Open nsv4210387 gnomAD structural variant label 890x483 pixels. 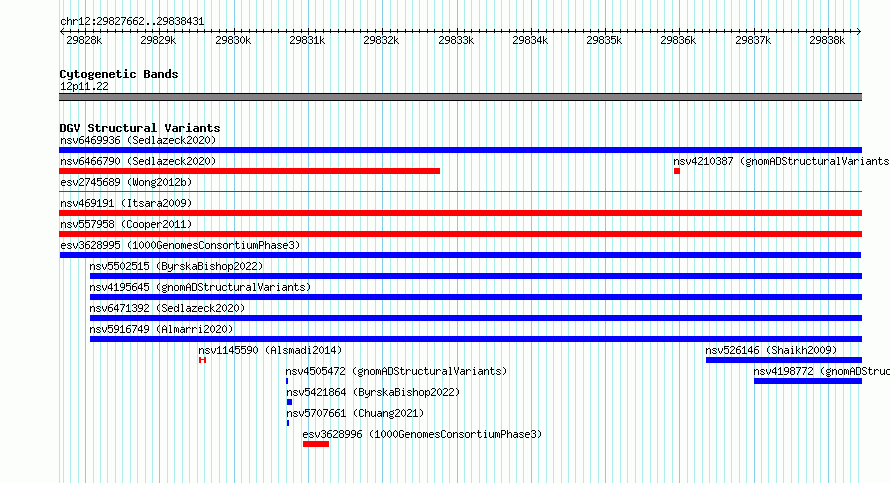[781, 161]
